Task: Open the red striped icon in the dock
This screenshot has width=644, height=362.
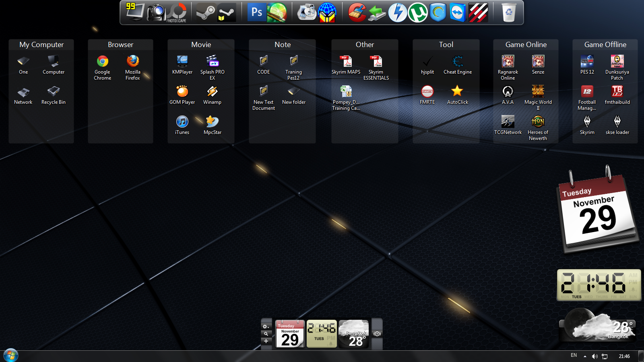Action: point(478,12)
